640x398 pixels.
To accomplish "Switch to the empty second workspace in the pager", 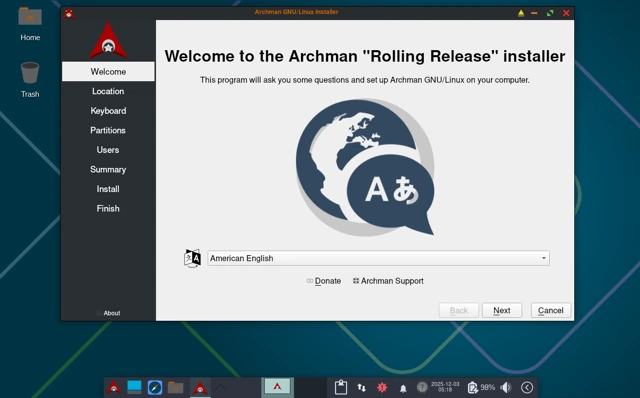I will (x=311, y=387).
